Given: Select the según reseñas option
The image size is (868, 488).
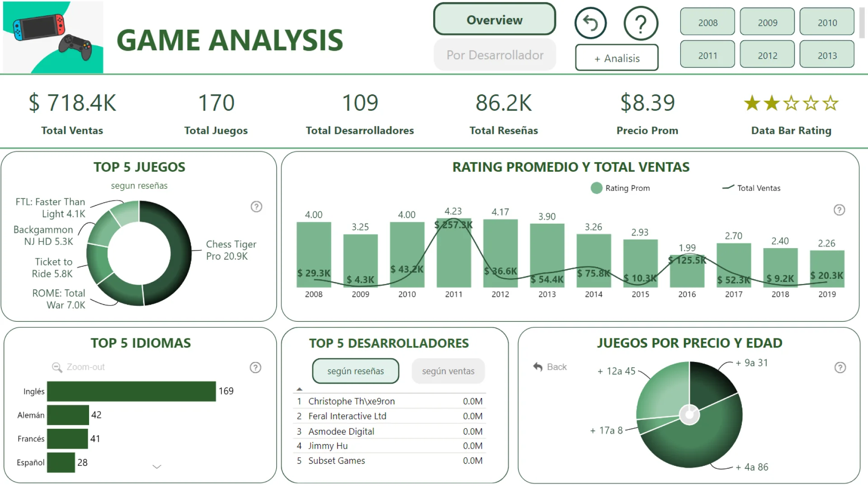Looking at the screenshot, I should click(x=355, y=371).
